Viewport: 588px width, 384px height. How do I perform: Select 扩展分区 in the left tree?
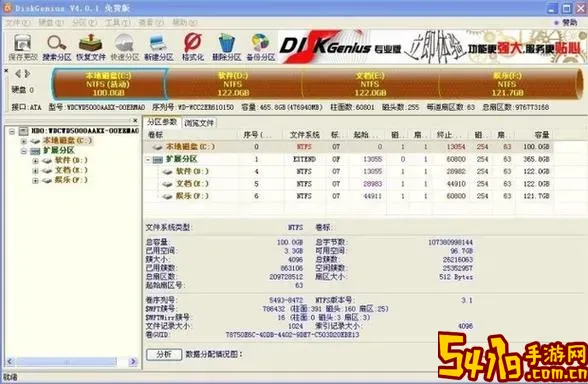click(x=58, y=150)
